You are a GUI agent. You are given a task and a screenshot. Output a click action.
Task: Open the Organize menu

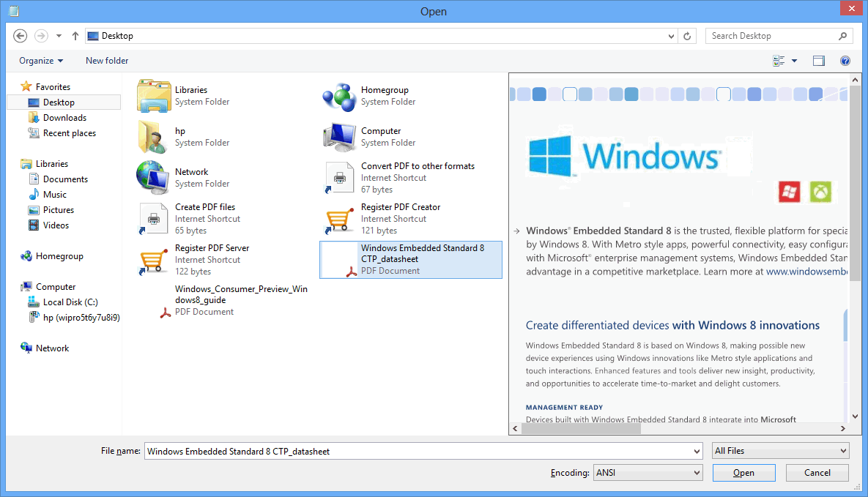pos(41,61)
